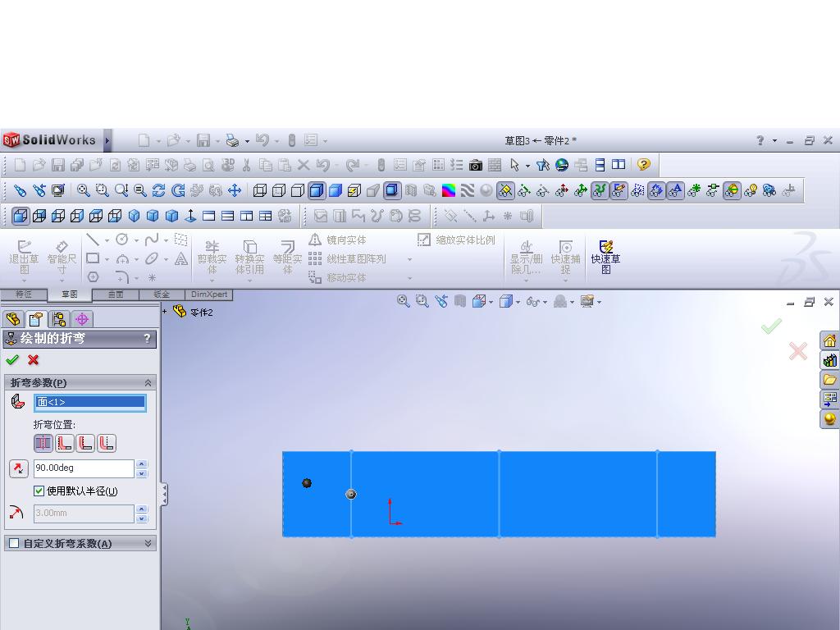840x630 pixels.
Task: Switch to the DimXpert tab
Action: tap(209, 294)
